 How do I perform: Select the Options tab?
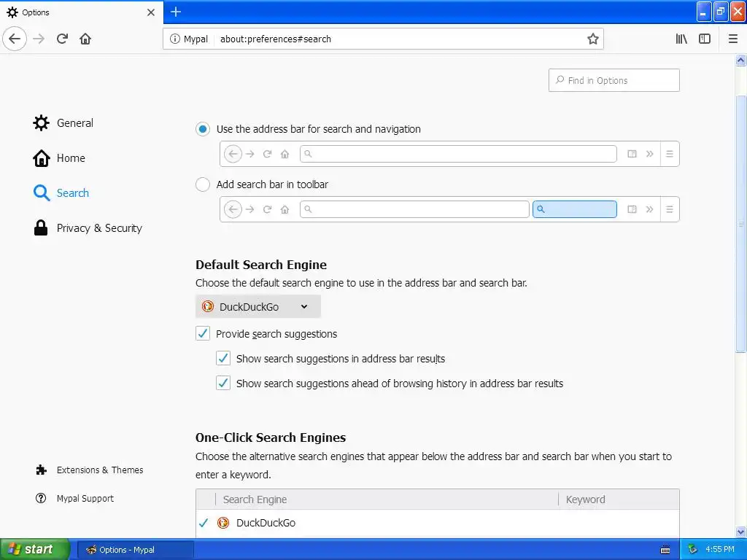82,12
